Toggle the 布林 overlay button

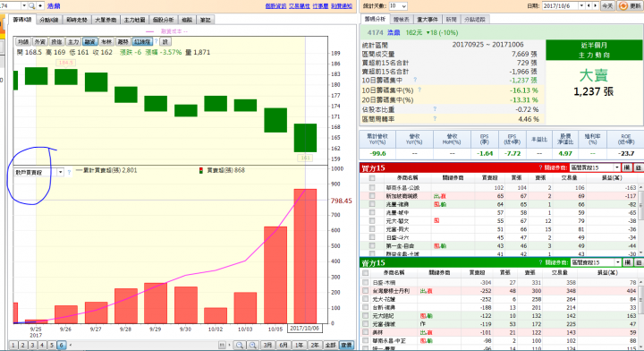(106, 42)
